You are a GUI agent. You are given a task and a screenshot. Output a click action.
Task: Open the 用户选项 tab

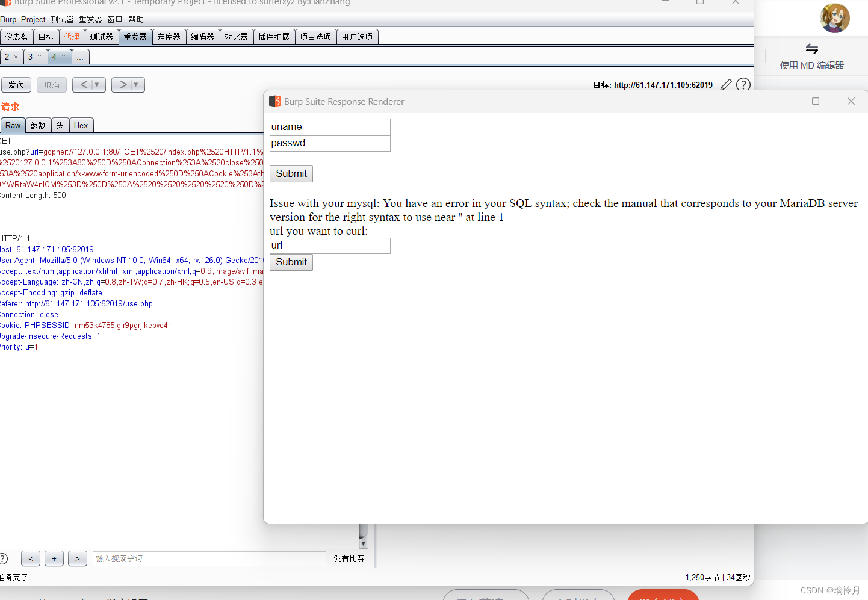(357, 37)
